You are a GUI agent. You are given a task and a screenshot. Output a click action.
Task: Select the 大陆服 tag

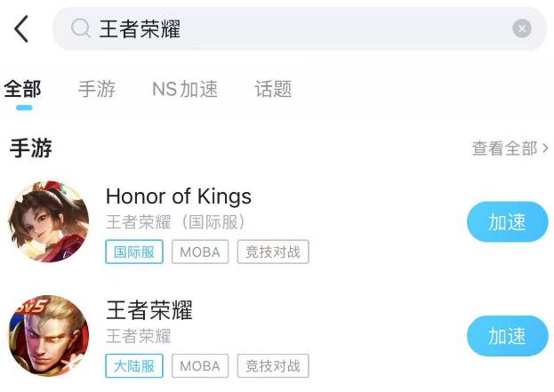pos(134,365)
